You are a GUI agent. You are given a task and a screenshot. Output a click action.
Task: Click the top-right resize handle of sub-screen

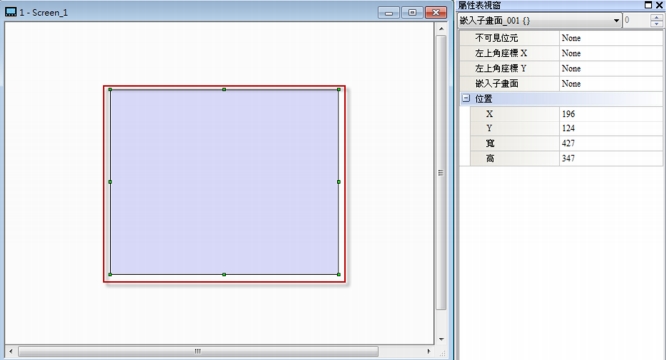pyautogui.click(x=339, y=90)
